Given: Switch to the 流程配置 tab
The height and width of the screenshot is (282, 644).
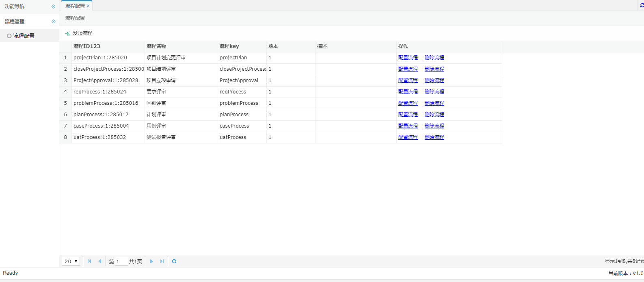Looking at the screenshot, I should tap(75, 6).
